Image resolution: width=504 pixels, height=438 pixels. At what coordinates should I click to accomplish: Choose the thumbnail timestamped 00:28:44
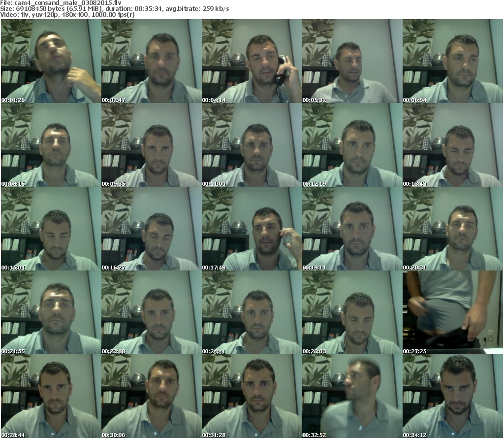pyautogui.click(x=51, y=396)
